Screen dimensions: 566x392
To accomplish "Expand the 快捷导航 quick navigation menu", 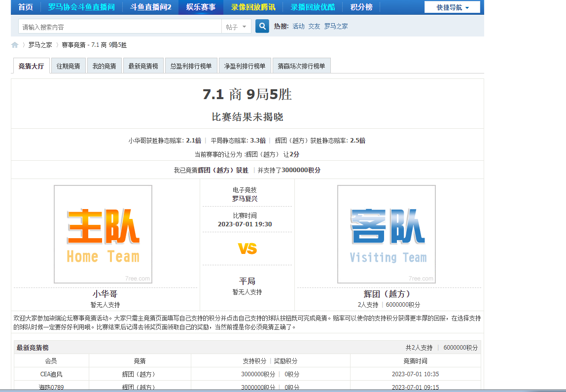I will click(x=452, y=7).
